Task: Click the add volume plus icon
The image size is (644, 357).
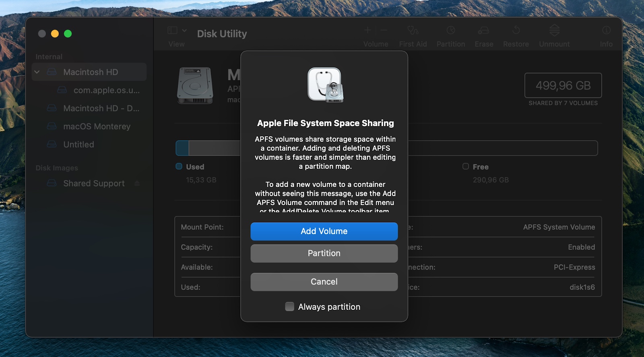Action: pos(367,30)
